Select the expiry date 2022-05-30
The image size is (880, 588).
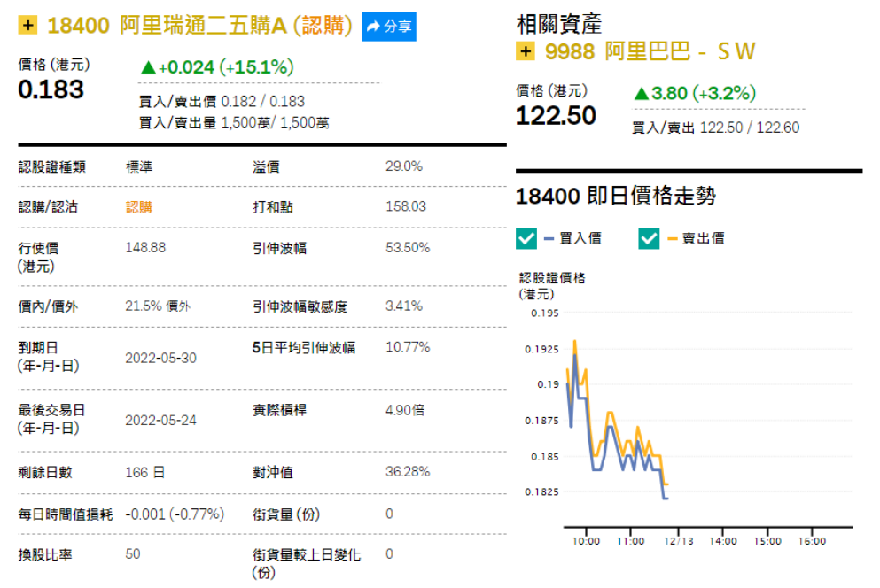[x=160, y=358]
